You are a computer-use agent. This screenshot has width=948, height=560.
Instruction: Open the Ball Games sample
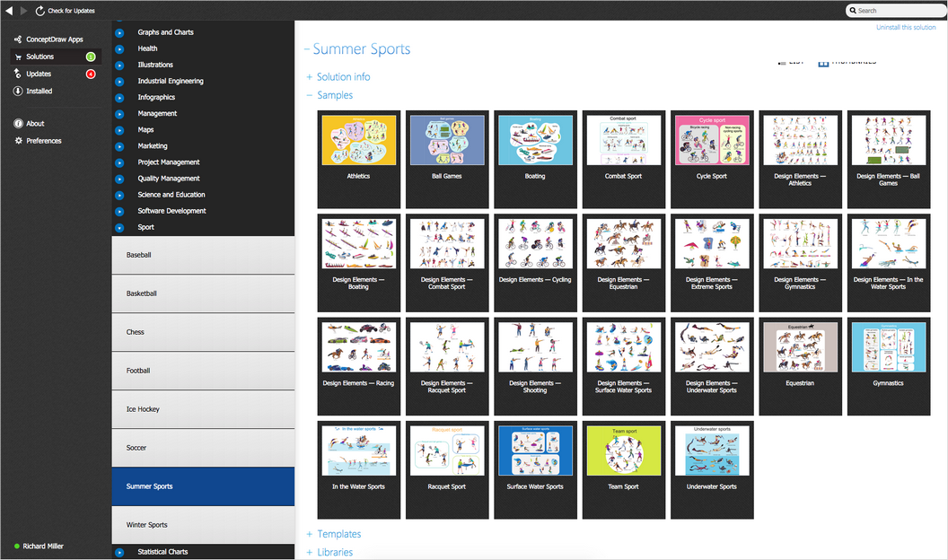447,159
